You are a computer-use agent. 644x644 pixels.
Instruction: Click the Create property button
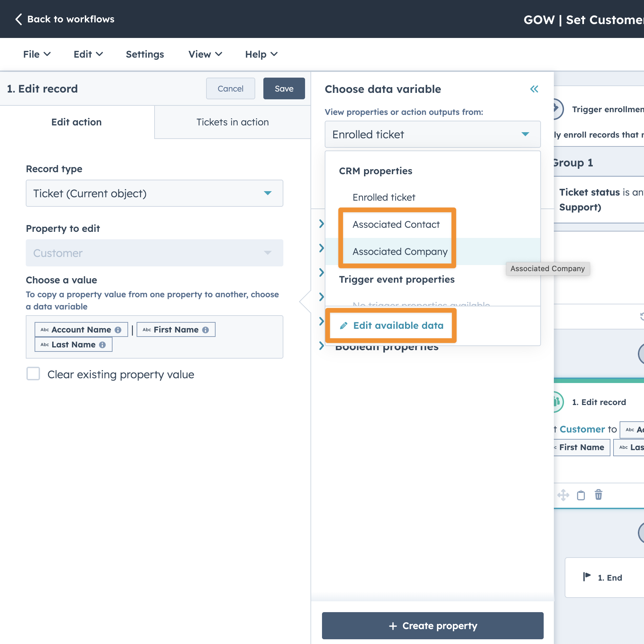point(432,626)
